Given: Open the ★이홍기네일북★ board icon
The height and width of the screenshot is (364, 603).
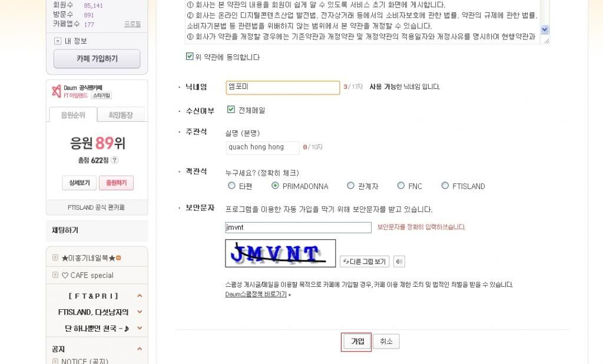Looking at the screenshot, I should click(55, 257).
